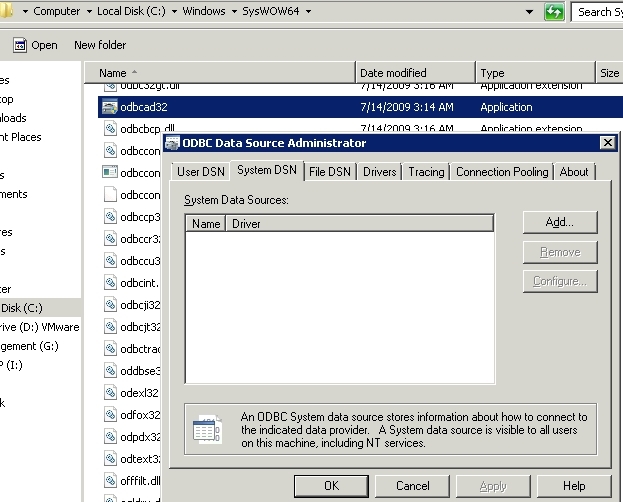Screen dimensions: 623x502
Task: Sort by the Type column header
Action: coord(536,73)
